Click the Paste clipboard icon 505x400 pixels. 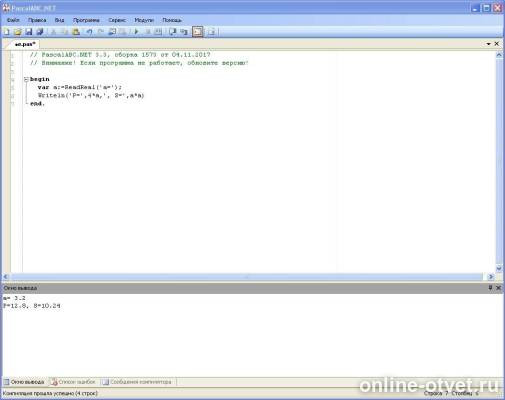(76, 32)
